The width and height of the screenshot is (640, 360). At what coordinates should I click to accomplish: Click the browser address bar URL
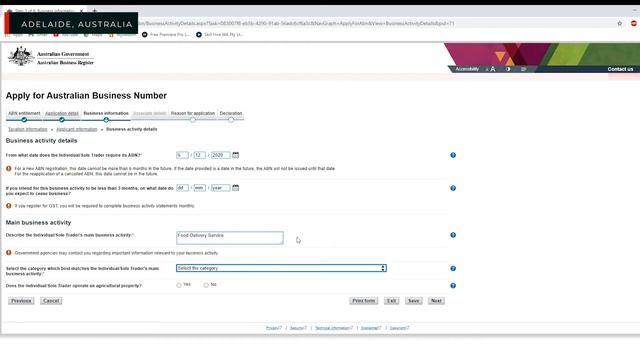pos(296,24)
